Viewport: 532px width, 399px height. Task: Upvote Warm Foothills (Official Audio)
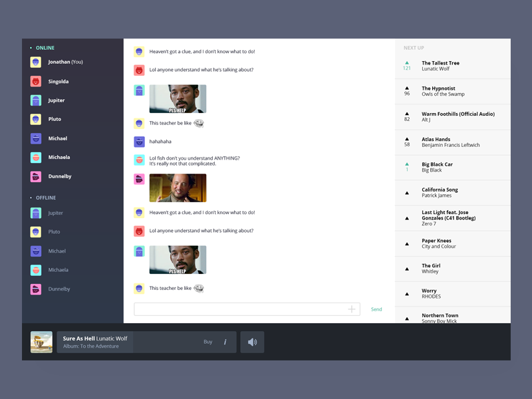tap(407, 114)
